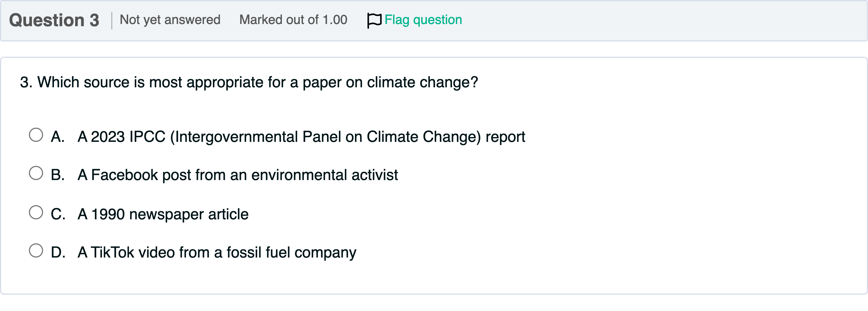
Task: Click the "Flag question" link
Action: pos(423,20)
